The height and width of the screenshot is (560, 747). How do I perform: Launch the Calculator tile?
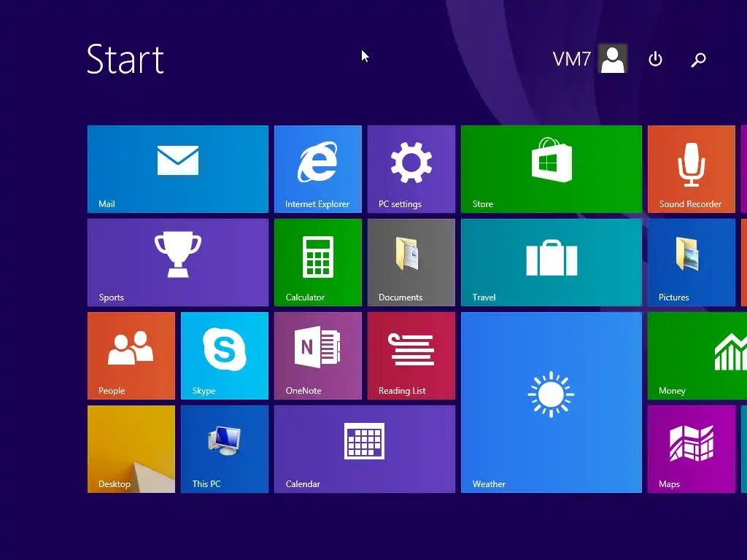point(318,262)
